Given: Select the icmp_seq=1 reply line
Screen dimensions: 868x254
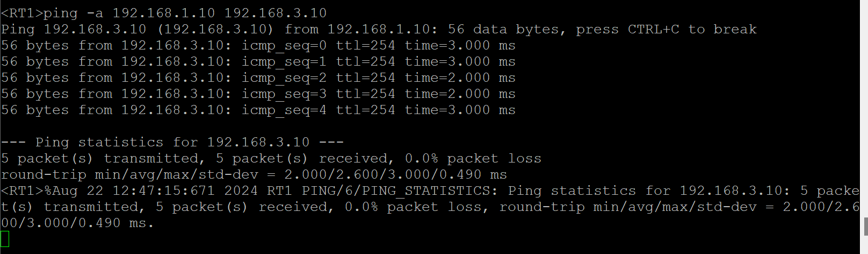Looking at the screenshot, I should 258,61.
